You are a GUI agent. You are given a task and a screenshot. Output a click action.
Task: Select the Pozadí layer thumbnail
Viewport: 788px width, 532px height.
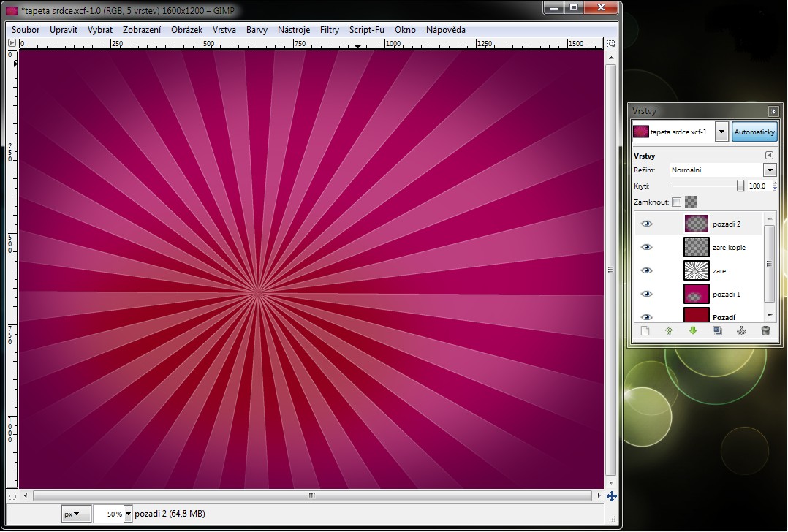[x=697, y=315]
